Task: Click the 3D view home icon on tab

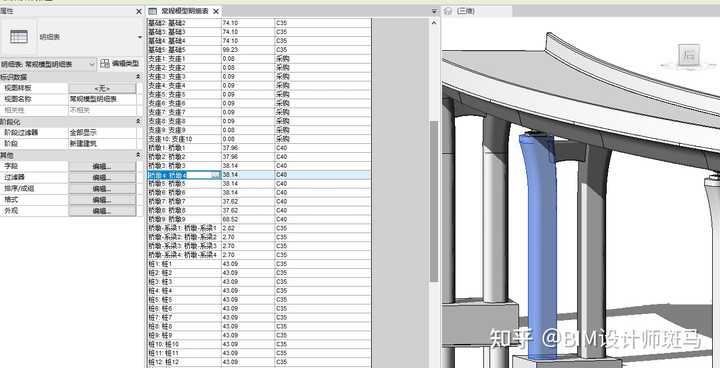Action: point(449,11)
